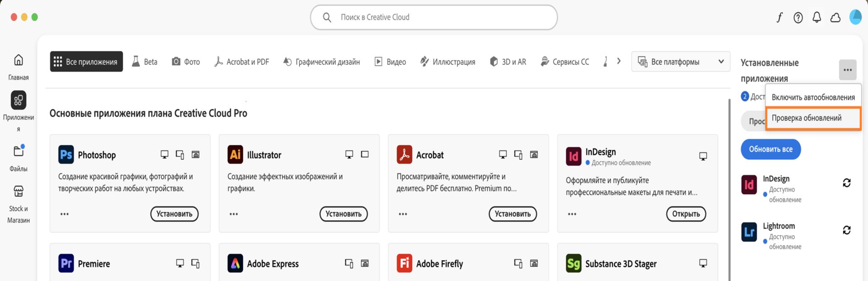
Task: Click the InDesign icon in installed apps
Action: click(749, 185)
